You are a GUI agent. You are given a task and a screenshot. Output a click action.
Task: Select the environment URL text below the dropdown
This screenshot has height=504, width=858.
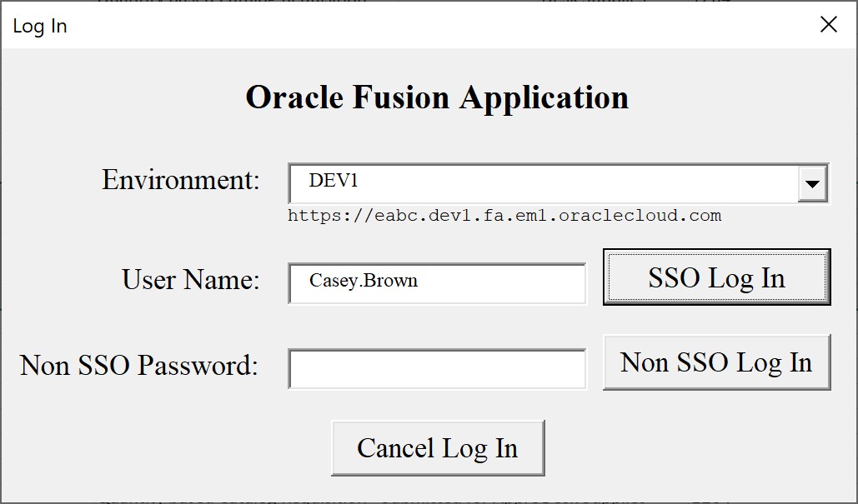(504, 215)
